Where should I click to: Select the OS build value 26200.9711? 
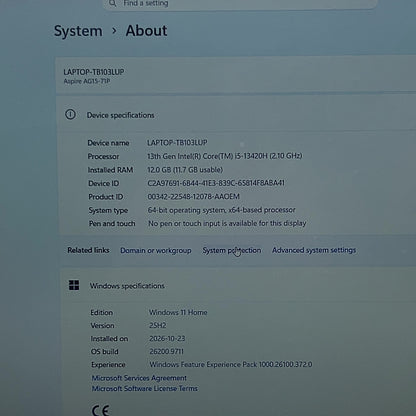(166, 351)
